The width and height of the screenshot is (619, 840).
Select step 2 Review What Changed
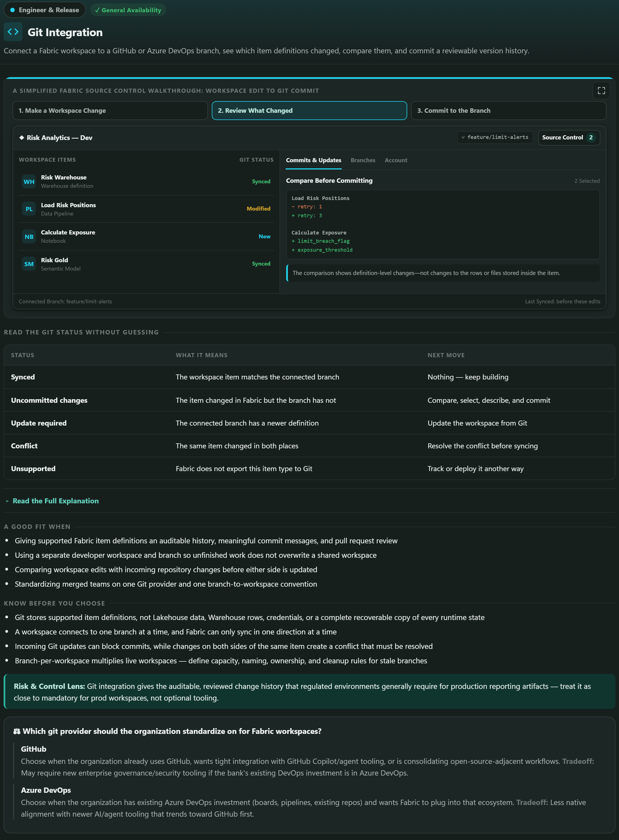pyautogui.click(x=309, y=111)
